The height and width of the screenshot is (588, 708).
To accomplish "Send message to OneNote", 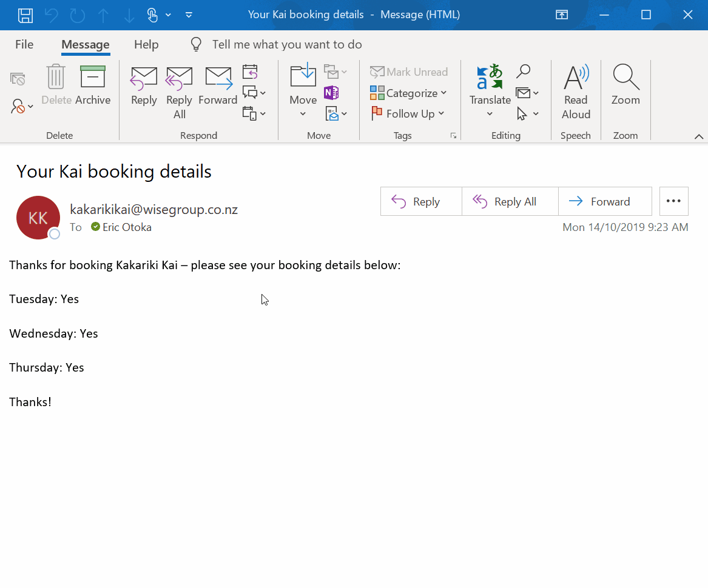I will pos(331,93).
